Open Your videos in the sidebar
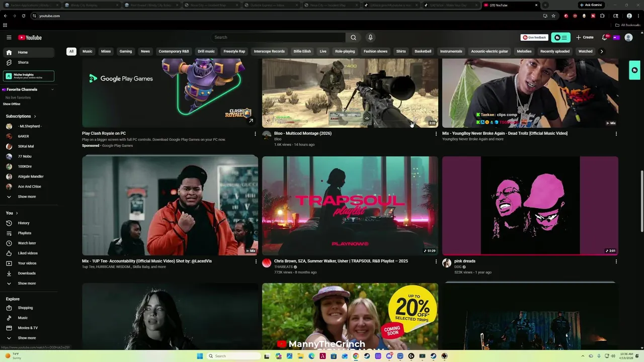Screen dimensions: 644x362 click(x=28, y=263)
